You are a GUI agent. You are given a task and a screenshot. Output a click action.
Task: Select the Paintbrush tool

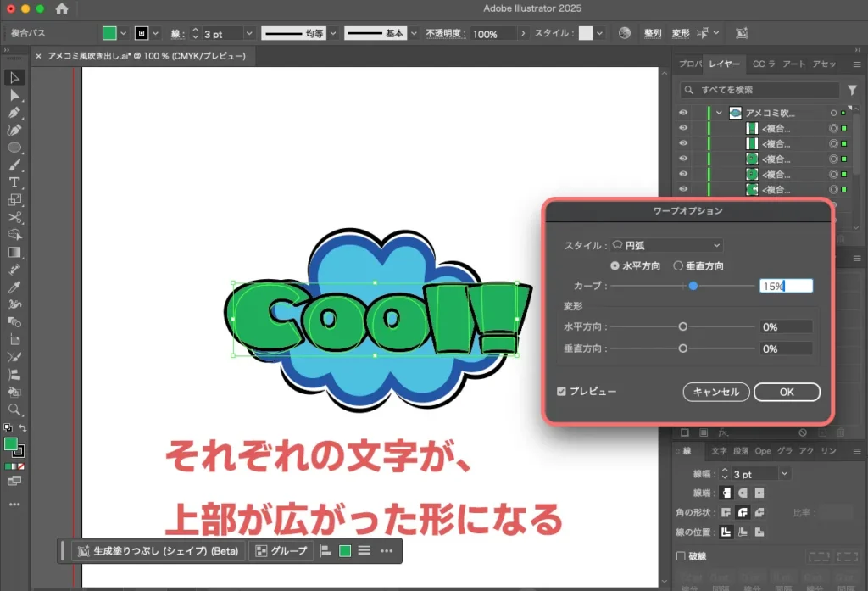(13, 167)
